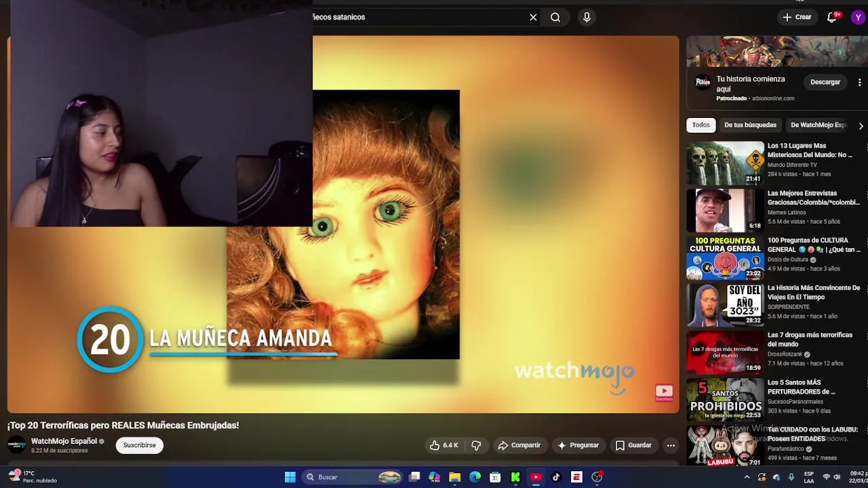Screen dimensions: 868x488
Task: Click the subscribe watermark in video corner
Action: coord(664,392)
